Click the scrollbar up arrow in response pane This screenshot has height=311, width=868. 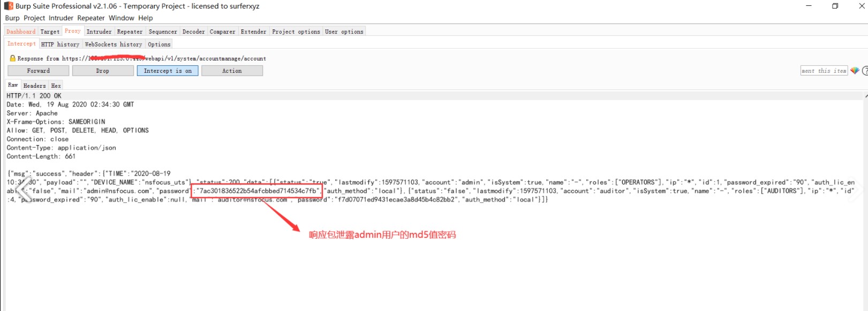coord(866,96)
